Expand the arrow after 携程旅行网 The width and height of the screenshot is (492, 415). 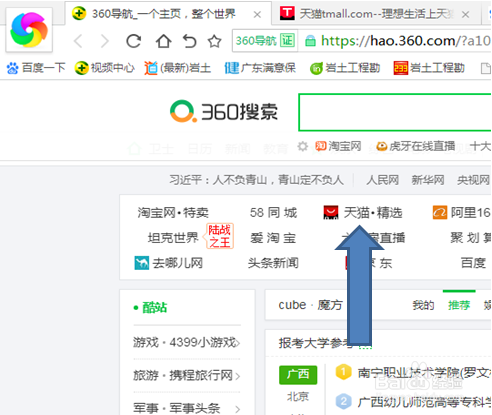[238, 376]
